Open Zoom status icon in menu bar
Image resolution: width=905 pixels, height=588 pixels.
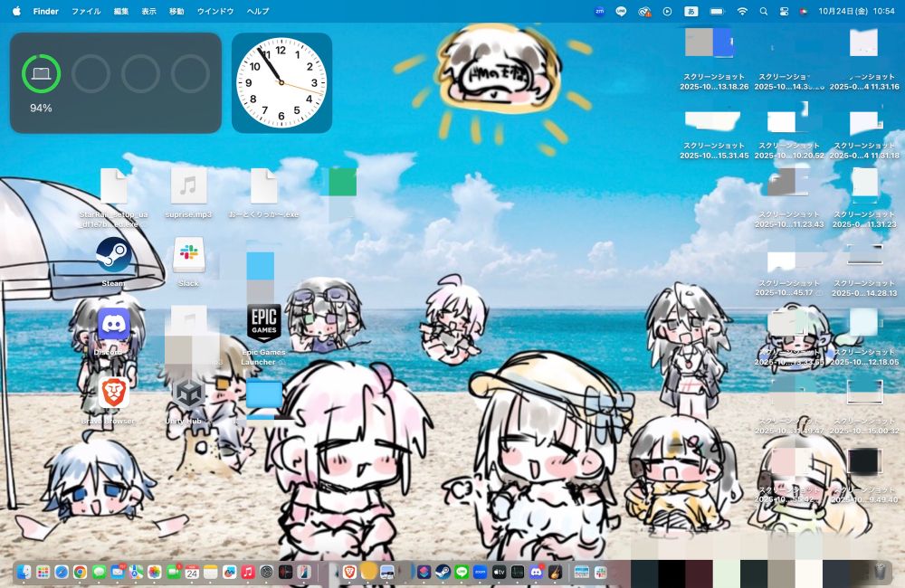[600, 11]
